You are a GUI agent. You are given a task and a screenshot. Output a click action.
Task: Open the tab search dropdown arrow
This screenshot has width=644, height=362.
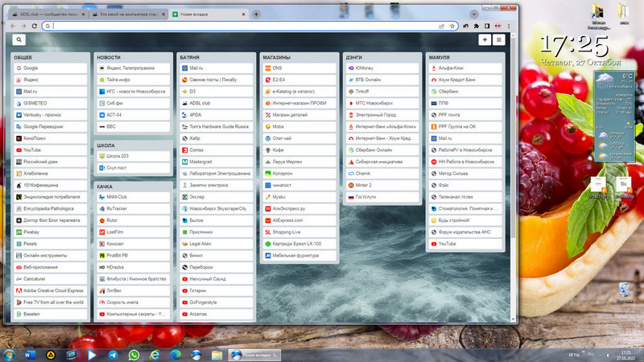pos(474,14)
